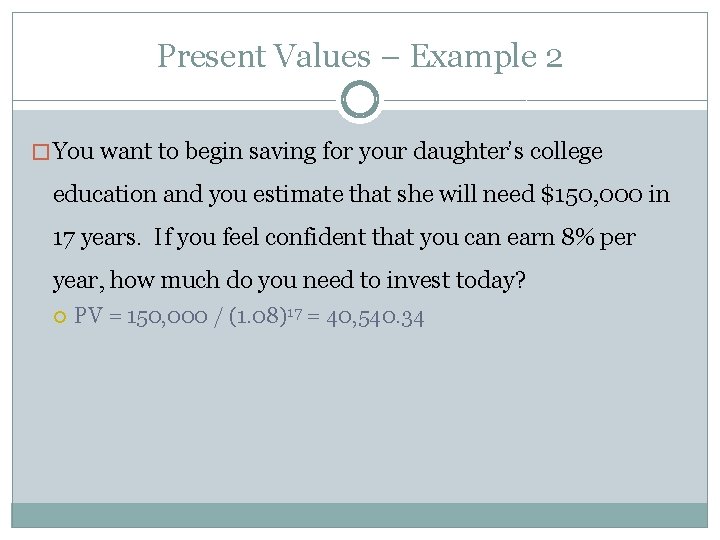The image size is (720, 540).
Task: Click the "(1.08)" term in the formula
Action: pyautogui.click(x=250, y=318)
